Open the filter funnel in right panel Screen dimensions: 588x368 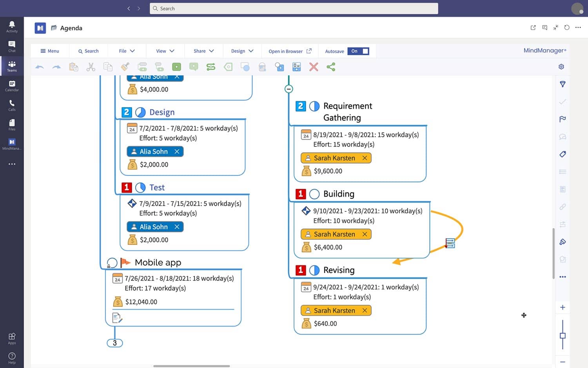point(563,84)
